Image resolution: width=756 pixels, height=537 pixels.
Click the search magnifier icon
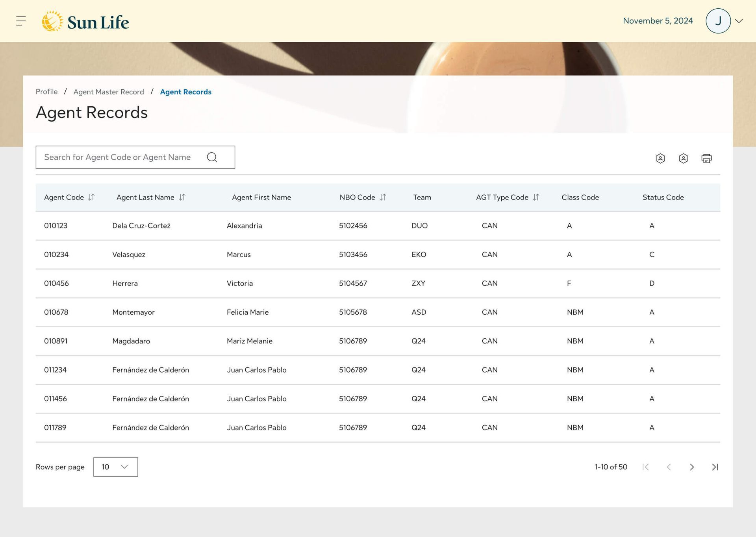[x=212, y=157]
